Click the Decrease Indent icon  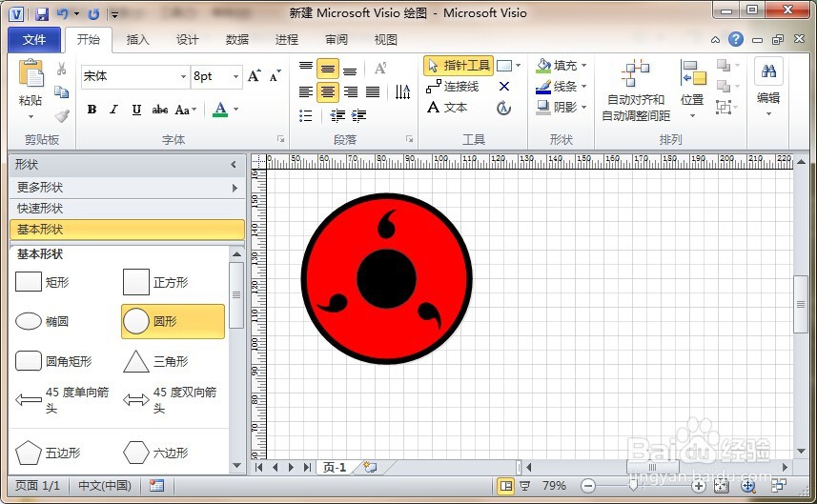coord(337,115)
